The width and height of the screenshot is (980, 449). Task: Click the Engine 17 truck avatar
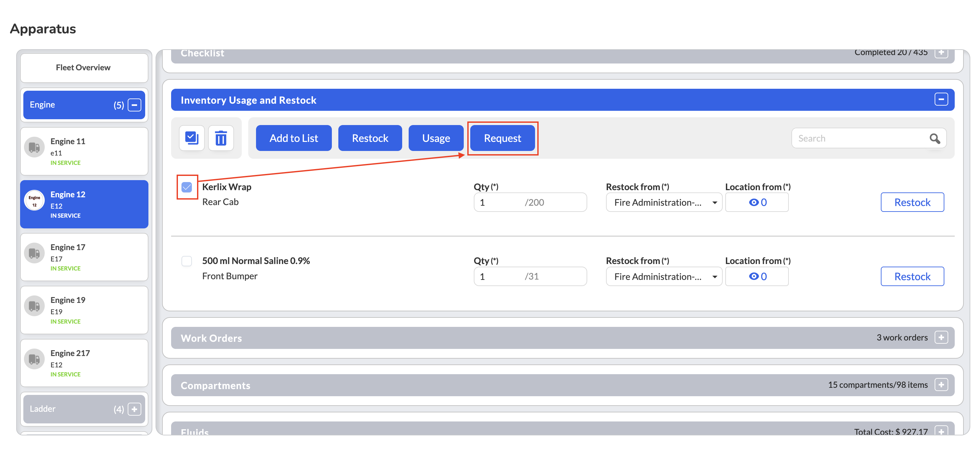(34, 253)
